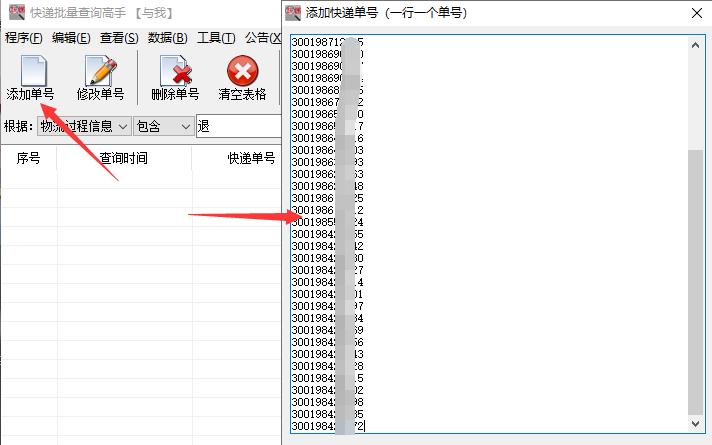The height and width of the screenshot is (445, 712).
Task: Click the filter text field containing 退
Action: (239, 126)
